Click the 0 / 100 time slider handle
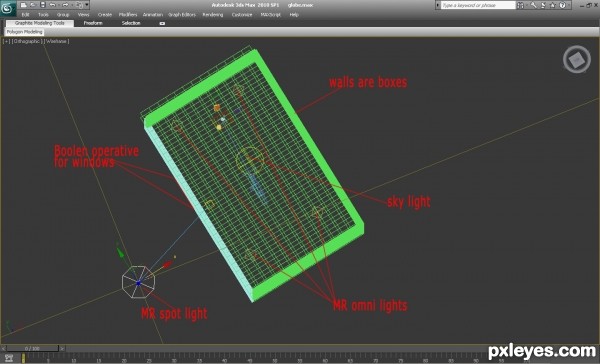Image resolution: width=600 pixels, height=364 pixels. coord(32,349)
